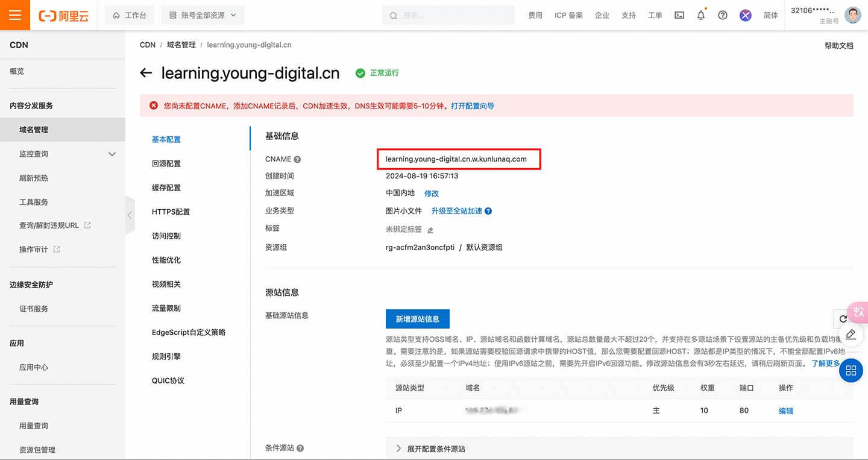The height and width of the screenshot is (460, 868).
Task: Click the 了解更多 link
Action: click(826, 364)
